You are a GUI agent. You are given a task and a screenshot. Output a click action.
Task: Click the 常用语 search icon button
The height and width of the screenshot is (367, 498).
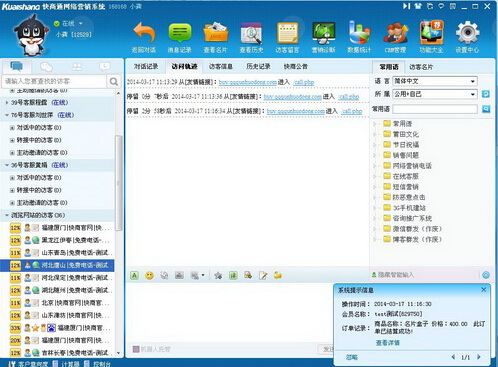point(486,109)
